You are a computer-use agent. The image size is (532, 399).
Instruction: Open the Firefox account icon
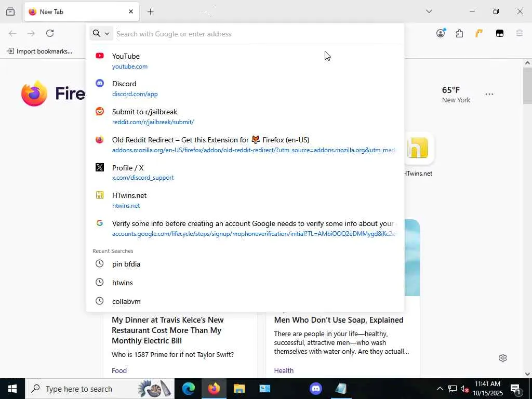point(441,33)
